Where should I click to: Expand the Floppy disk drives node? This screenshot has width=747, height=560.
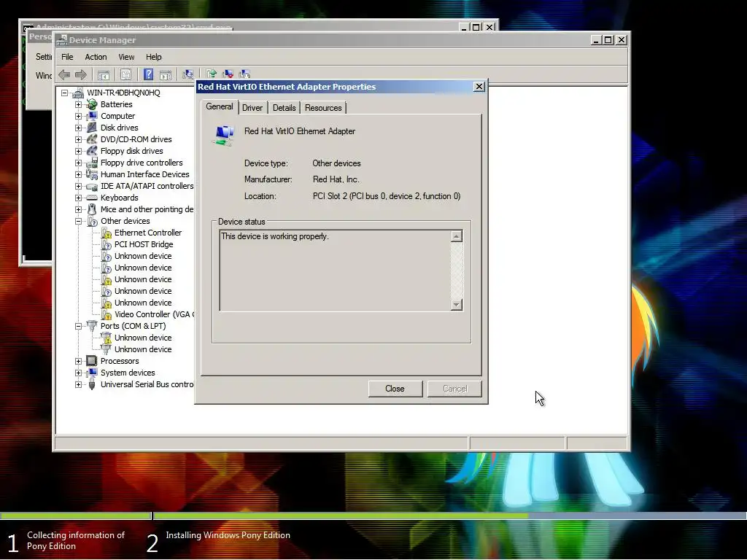point(78,151)
